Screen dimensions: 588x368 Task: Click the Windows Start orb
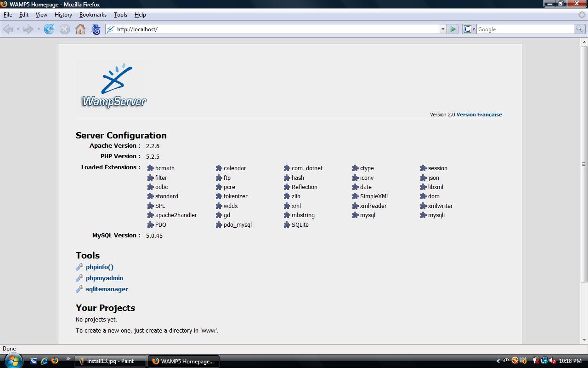(12, 360)
